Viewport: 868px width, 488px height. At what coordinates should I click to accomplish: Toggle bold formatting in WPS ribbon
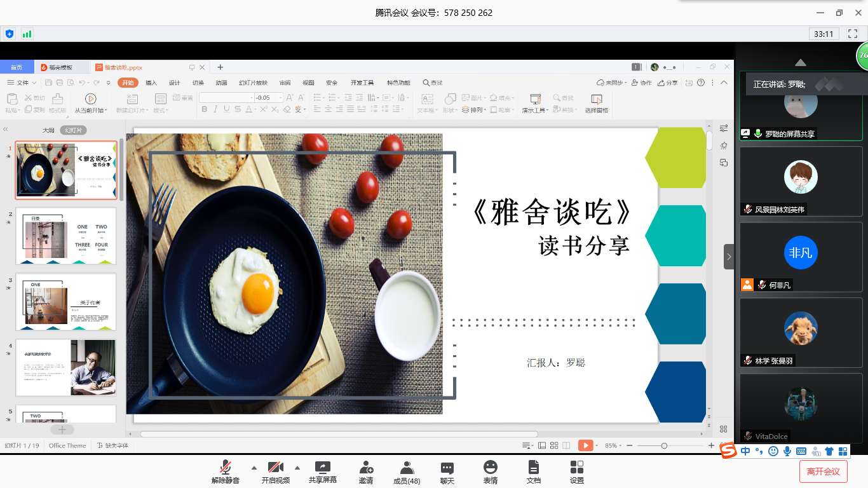[x=205, y=109]
